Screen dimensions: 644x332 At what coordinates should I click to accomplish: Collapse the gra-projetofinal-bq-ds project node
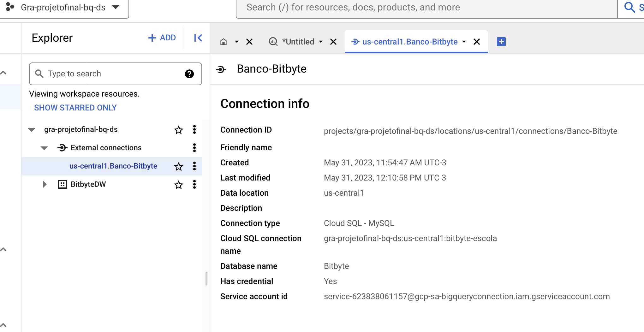(32, 130)
